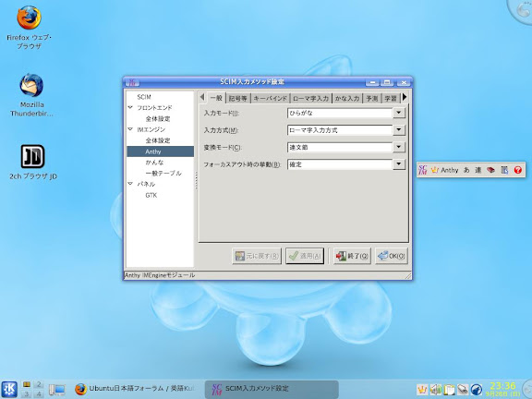The image size is (532, 399).
Task: Open the SCIM setup icon on floating toolbar
Action: (x=504, y=170)
